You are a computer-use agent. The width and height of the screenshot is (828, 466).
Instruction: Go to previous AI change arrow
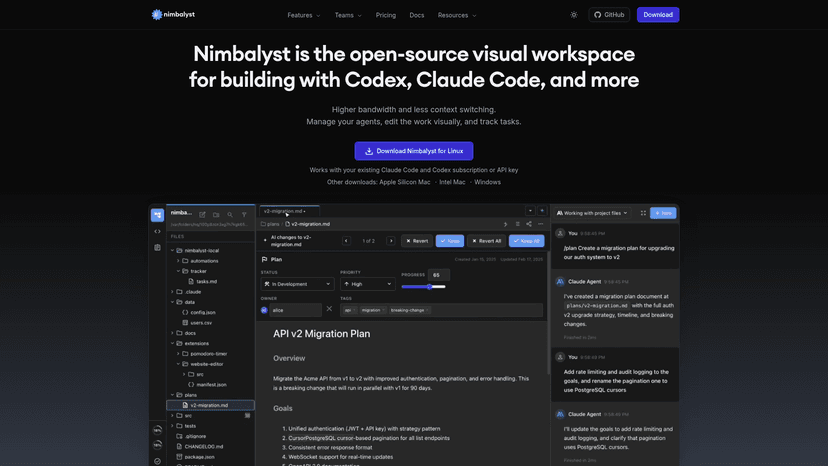pyautogui.click(x=346, y=241)
